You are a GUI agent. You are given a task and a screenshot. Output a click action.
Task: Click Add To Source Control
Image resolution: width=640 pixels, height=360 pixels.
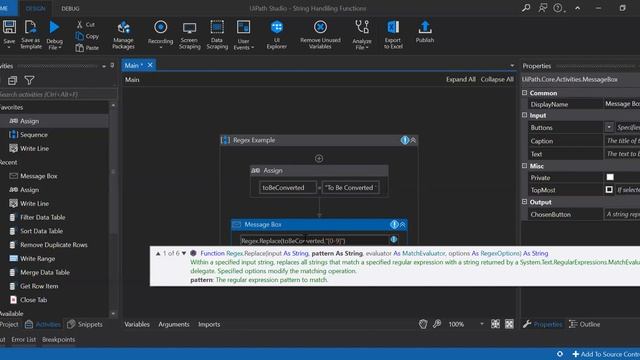point(606,354)
